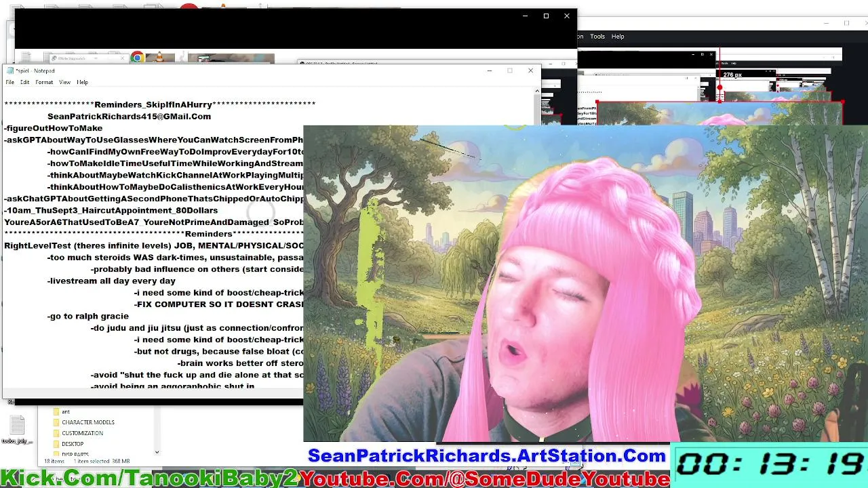Click the 'RightLevelTest (theres infinite levels)' line

click(153, 245)
